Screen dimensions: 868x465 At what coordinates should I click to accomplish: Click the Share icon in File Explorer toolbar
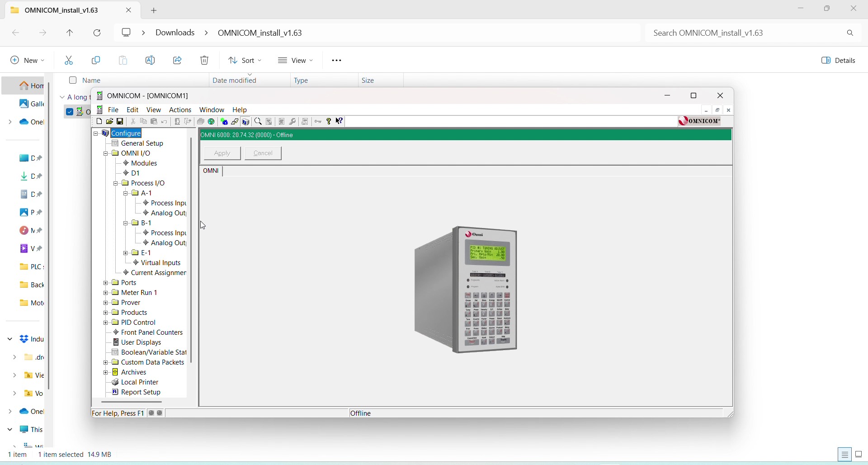pyautogui.click(x=178, y=61)
